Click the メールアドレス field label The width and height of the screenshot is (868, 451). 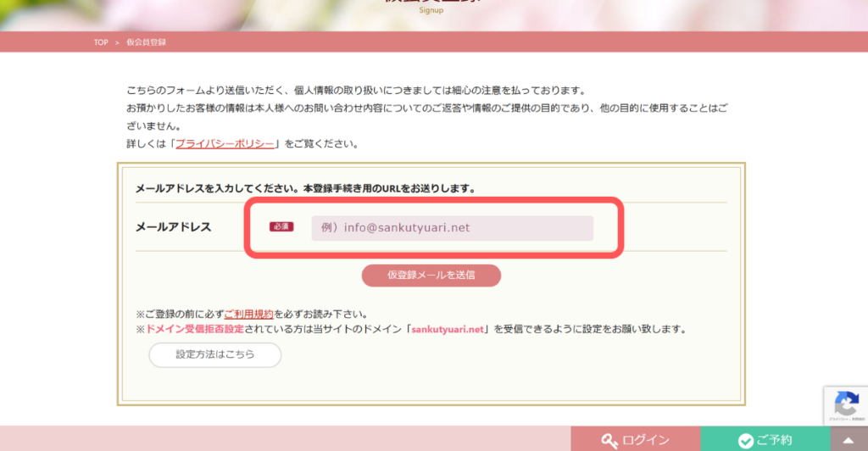point(173,227)
